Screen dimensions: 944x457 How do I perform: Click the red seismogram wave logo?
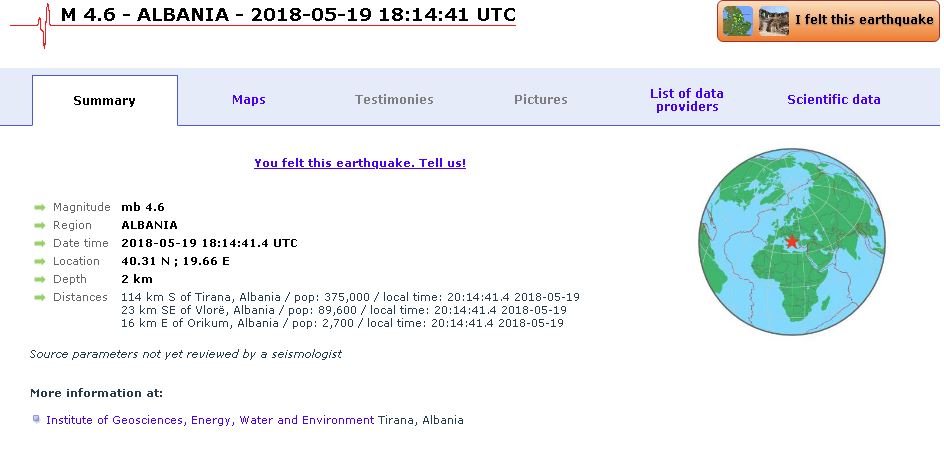click(x=31, y=25)
